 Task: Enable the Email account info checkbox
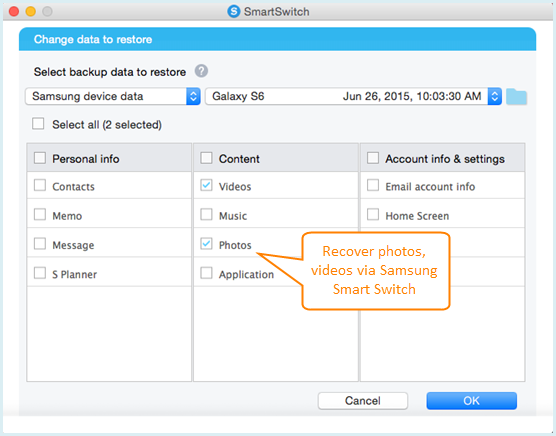(x=373, y=185)
